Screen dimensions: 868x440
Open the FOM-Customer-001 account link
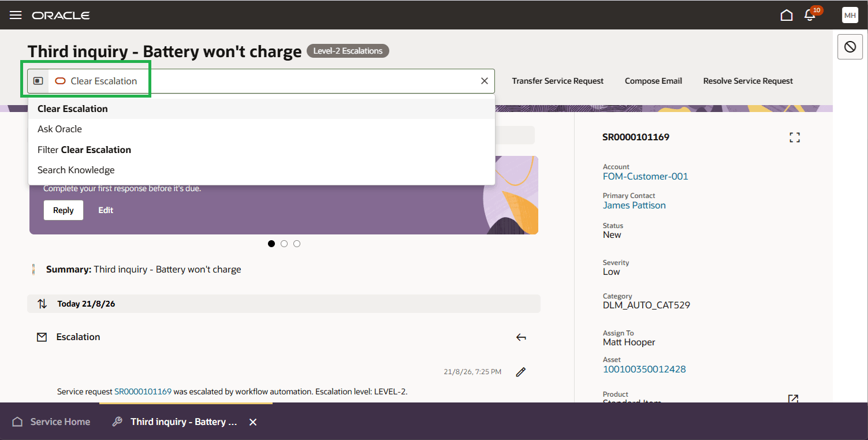point(646,177)
